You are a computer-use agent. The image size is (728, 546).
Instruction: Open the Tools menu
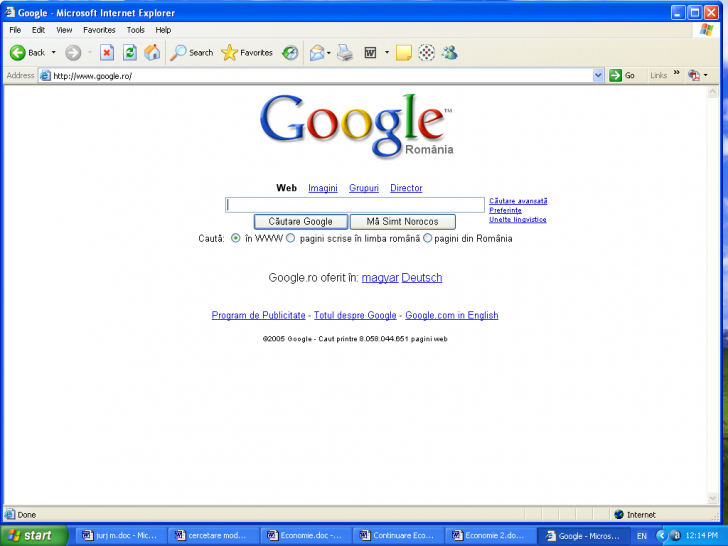coord(136,30)
